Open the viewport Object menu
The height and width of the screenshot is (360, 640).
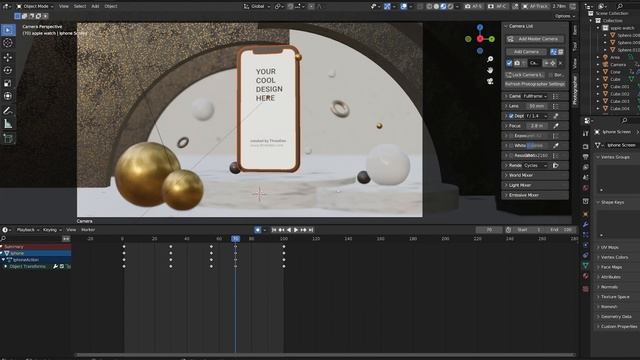pyautogui.click(x=111, y=7)
